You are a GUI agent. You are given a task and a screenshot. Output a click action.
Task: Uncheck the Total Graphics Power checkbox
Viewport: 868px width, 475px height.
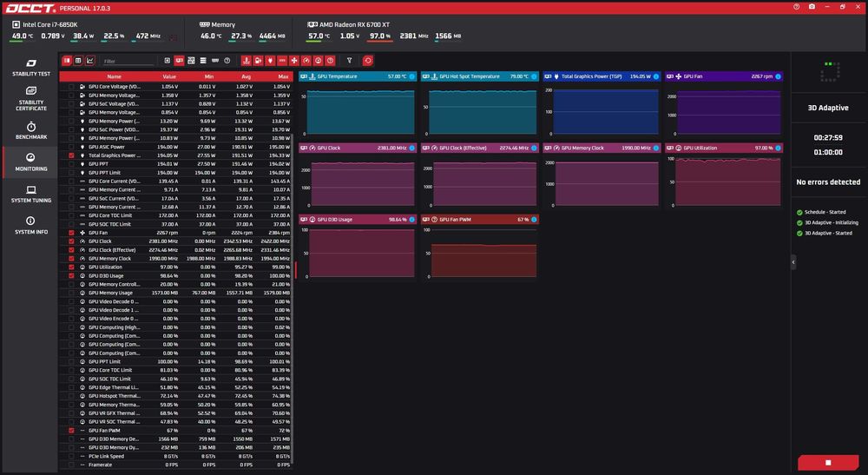(71, 155)
